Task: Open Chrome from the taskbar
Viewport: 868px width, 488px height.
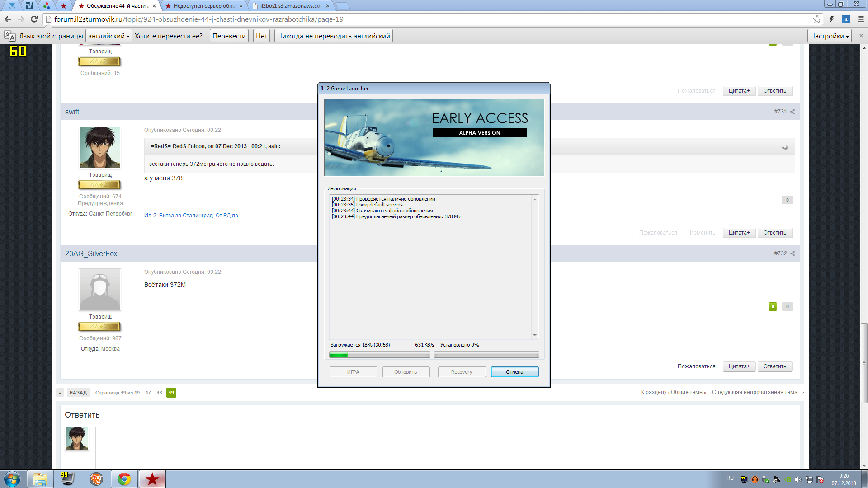Action: (x=124, y=479)
